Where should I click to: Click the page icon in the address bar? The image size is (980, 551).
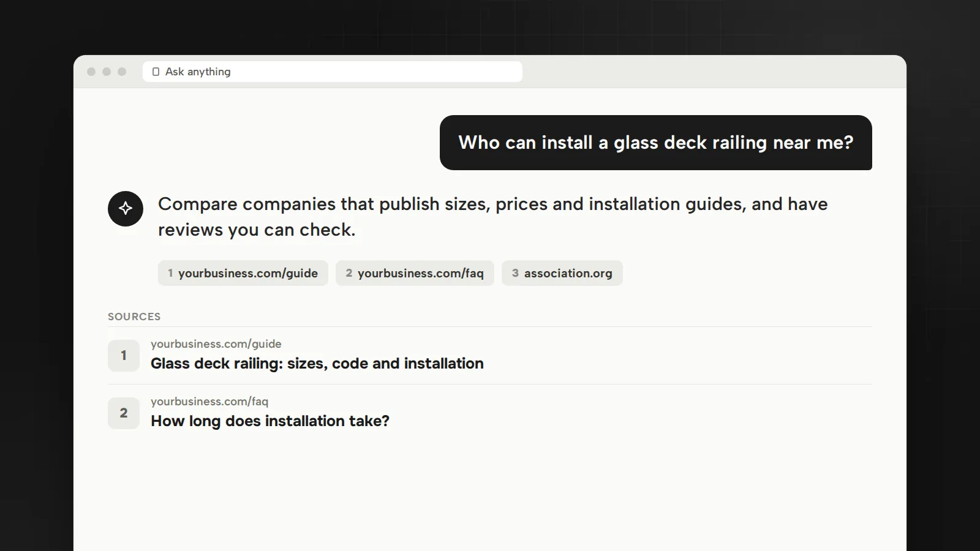[x=156, y=72]
